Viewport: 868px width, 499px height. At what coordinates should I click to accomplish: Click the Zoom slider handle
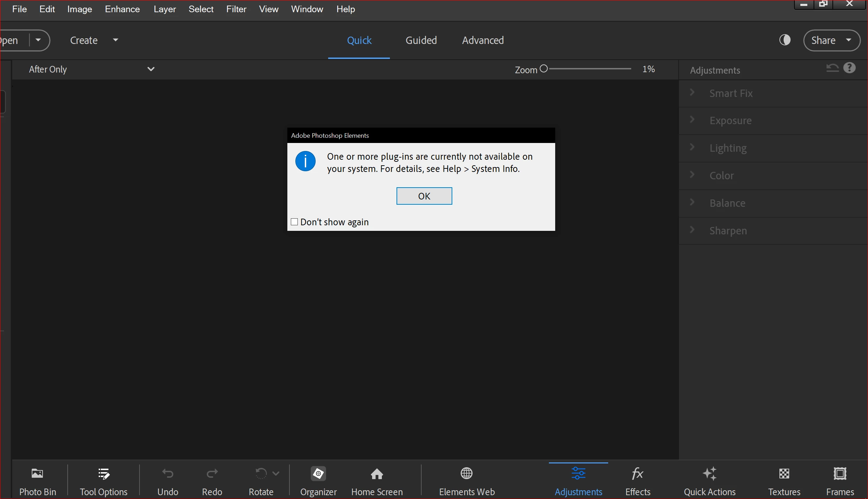click(543, 69)
